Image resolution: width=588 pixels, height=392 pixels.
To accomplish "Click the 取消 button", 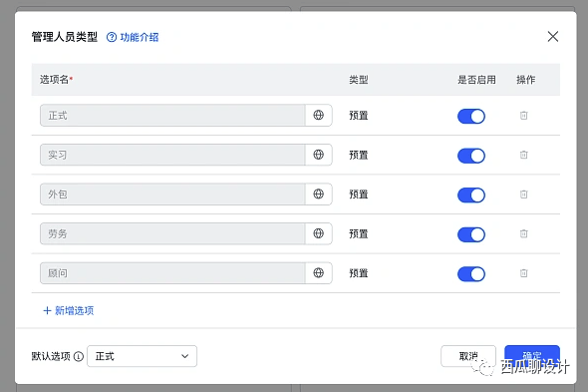I will click(468, 356).
